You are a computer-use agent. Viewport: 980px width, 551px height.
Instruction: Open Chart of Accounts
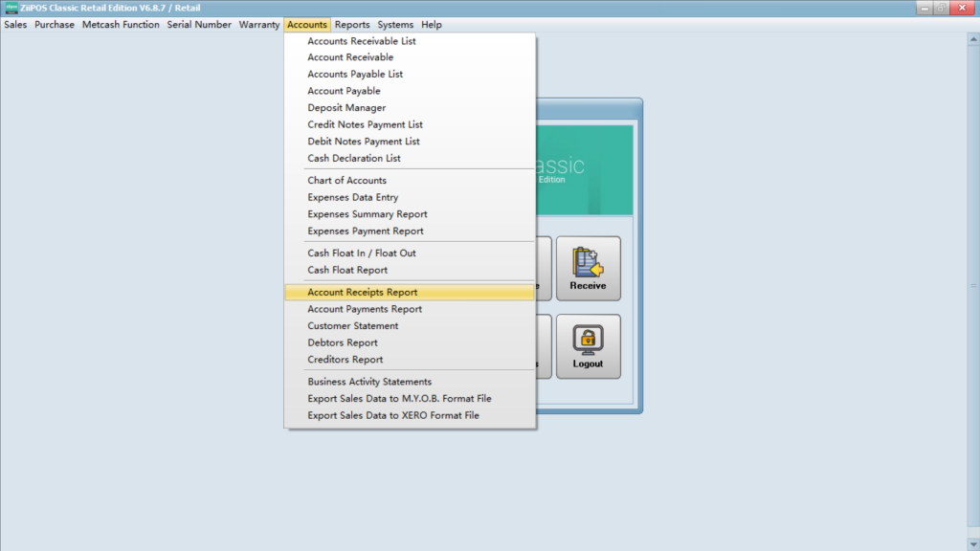click(410, 180)
